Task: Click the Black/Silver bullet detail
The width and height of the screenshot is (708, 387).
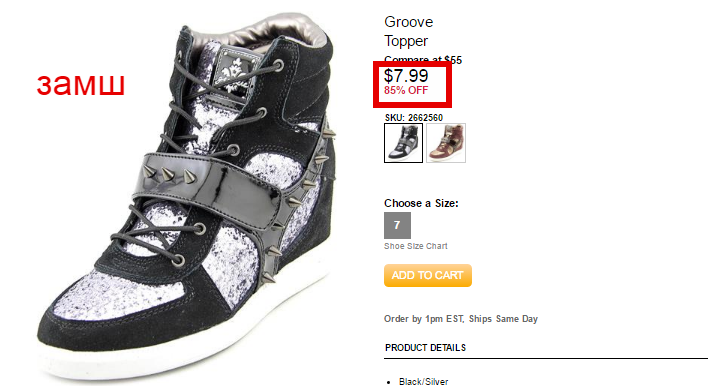Action: [x=424, y=382]
